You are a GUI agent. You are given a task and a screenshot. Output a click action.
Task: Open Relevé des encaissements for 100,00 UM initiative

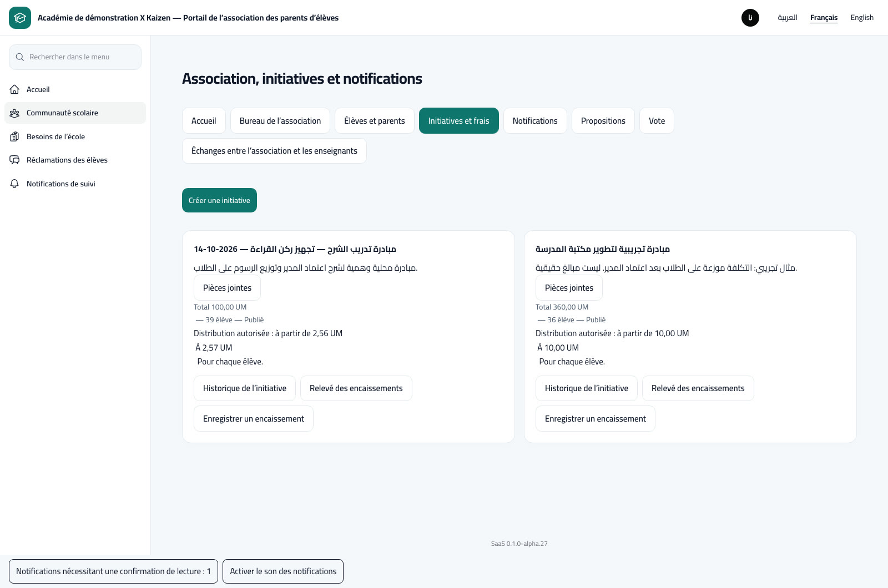tap(356, 388)
